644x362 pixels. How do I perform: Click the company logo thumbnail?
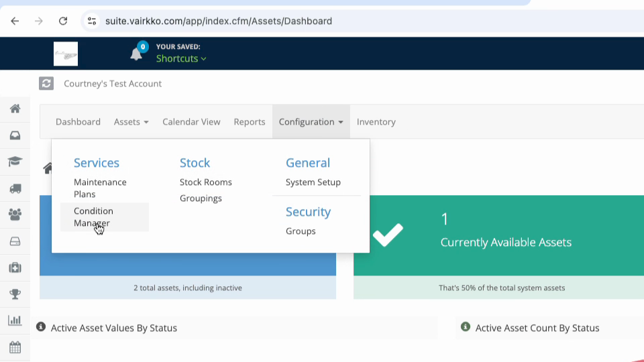(x=66, y=54)
